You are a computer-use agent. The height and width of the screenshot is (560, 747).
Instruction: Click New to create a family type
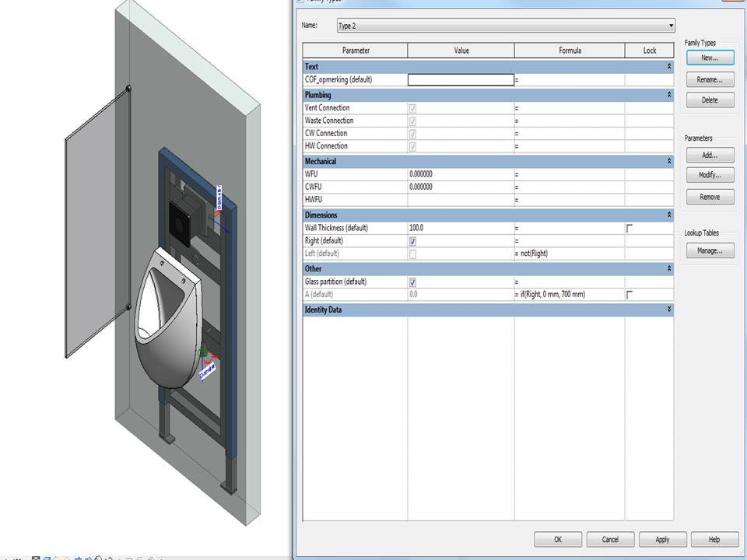coord(709,58)
